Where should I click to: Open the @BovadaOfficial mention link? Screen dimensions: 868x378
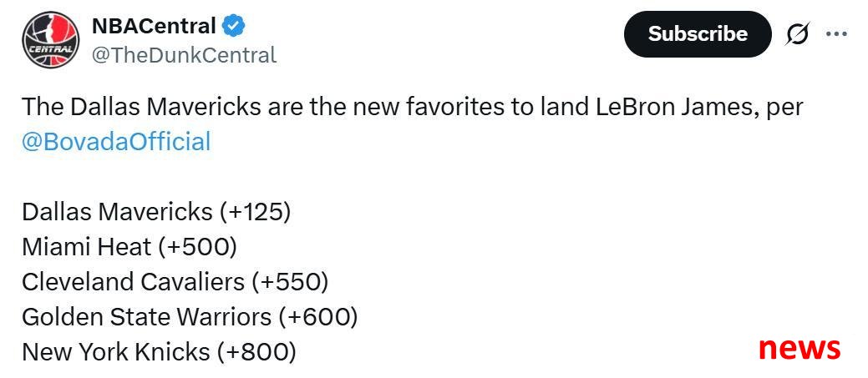116,142
